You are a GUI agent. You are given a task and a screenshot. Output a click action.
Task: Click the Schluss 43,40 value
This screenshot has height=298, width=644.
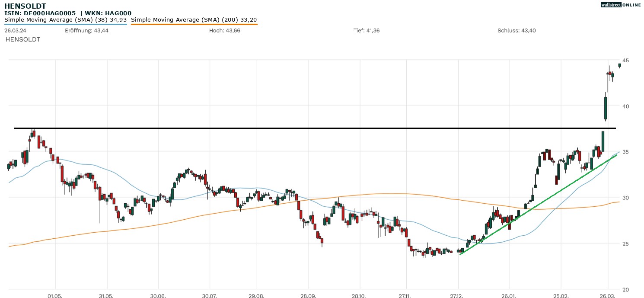tap(516, 30)
